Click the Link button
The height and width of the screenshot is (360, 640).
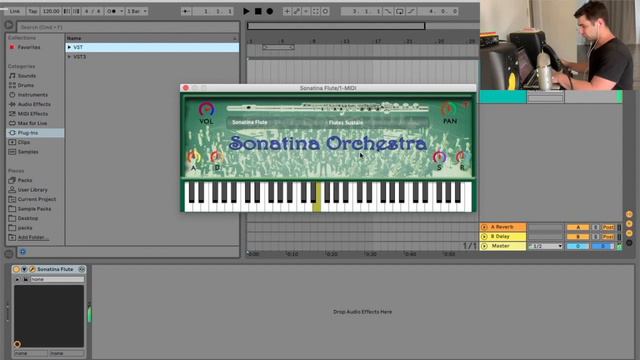coord(15,11)
